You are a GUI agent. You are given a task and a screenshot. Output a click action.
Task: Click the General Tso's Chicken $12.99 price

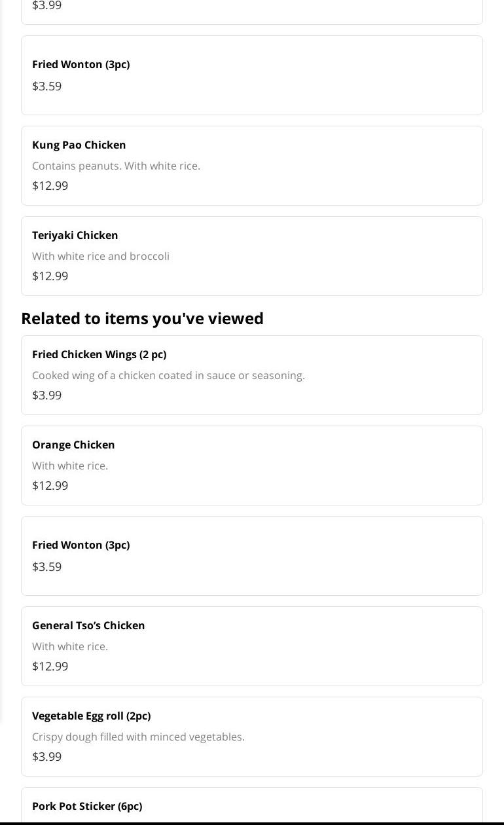click(50, 666)
